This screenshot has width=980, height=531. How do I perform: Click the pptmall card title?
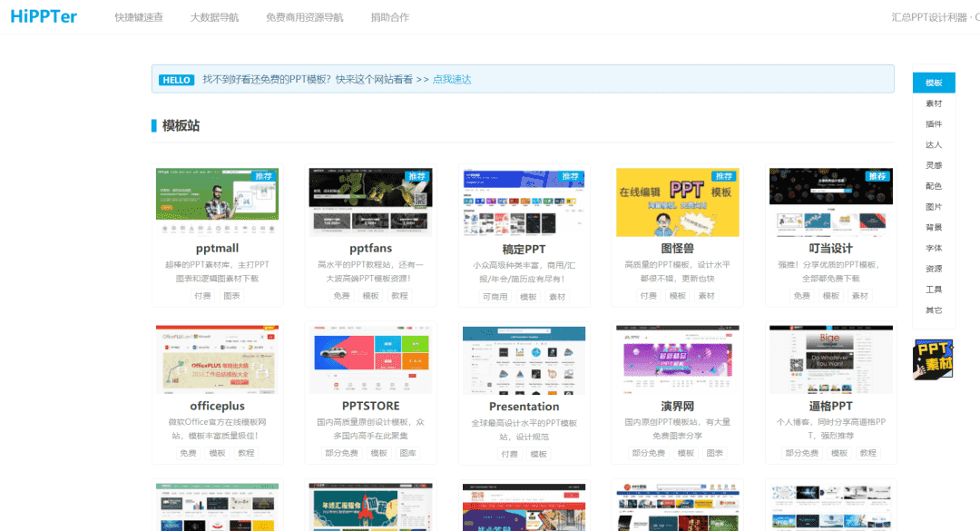[217, 249]
